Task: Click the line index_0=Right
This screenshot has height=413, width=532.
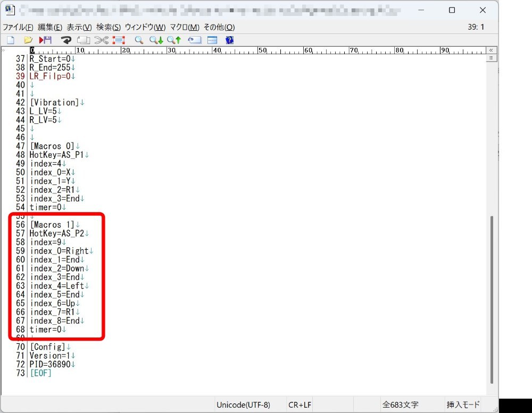Action: click(x=59, y=251)
